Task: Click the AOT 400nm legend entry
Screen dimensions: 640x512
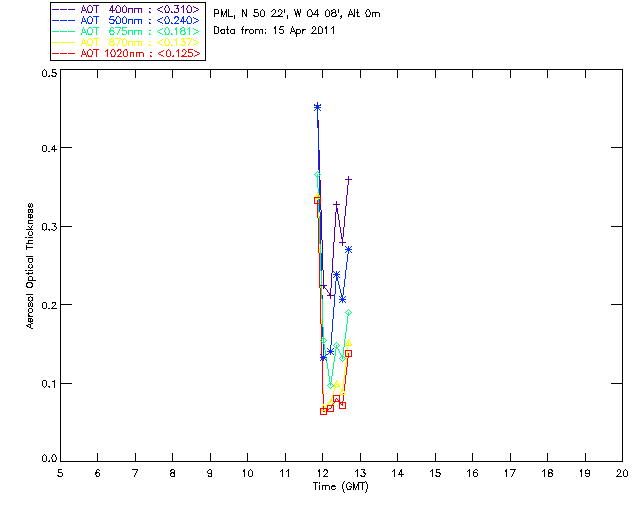Action: pyautogui.click(x=126, y=9)
